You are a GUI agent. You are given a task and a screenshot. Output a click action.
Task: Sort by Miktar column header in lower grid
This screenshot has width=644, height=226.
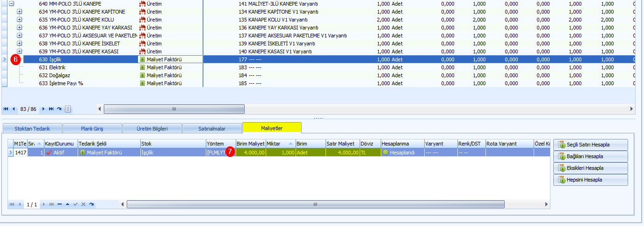(x=280, y=144)
